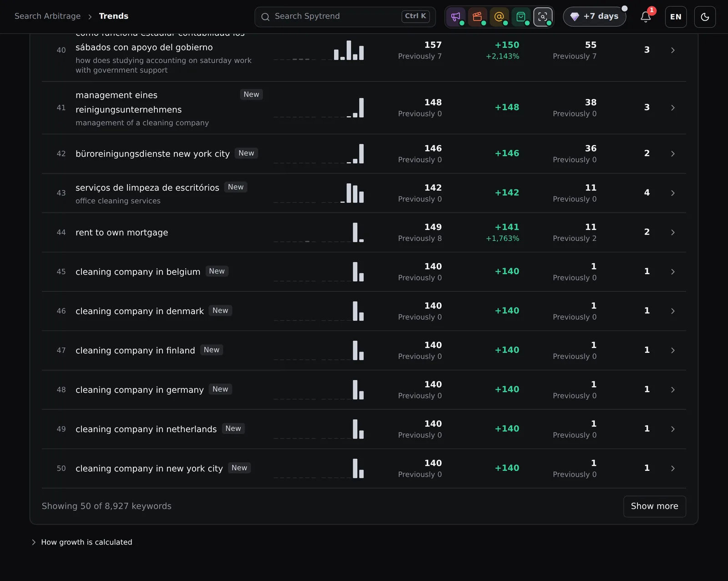Viewport: 728px width, 581px height.
Task: Open chevron for row 40 sábados con apoyo
Action: pyautogui.click(x=672, y=50)
